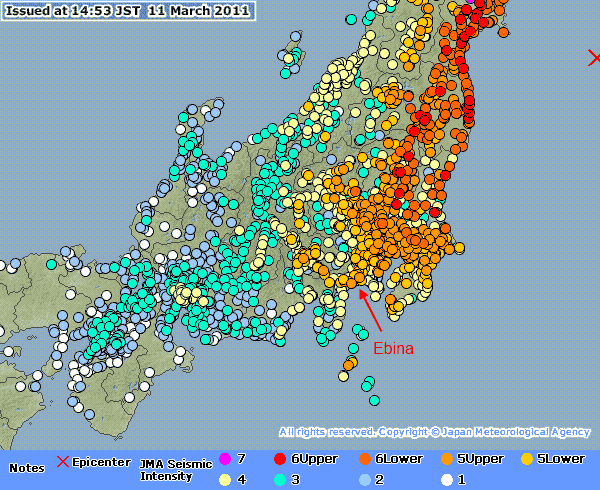The height and width of the screenshot is (490, 600).
Task: Click the 'Issued at 14:53 JST 11 March 2011' label
Action: (128, 10)
